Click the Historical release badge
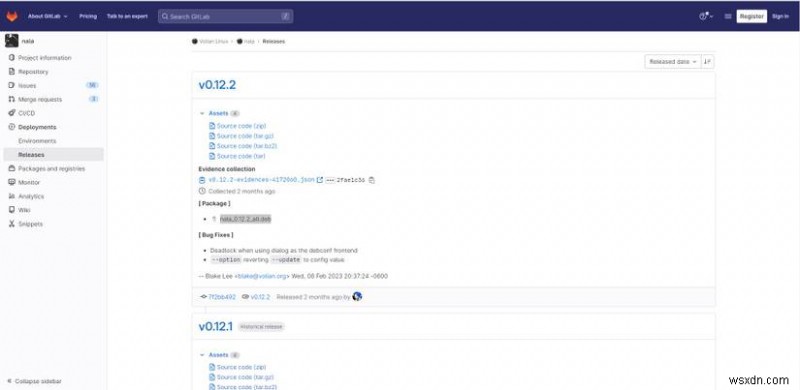This screenshot has height=390, width=800. click(261, 327)
